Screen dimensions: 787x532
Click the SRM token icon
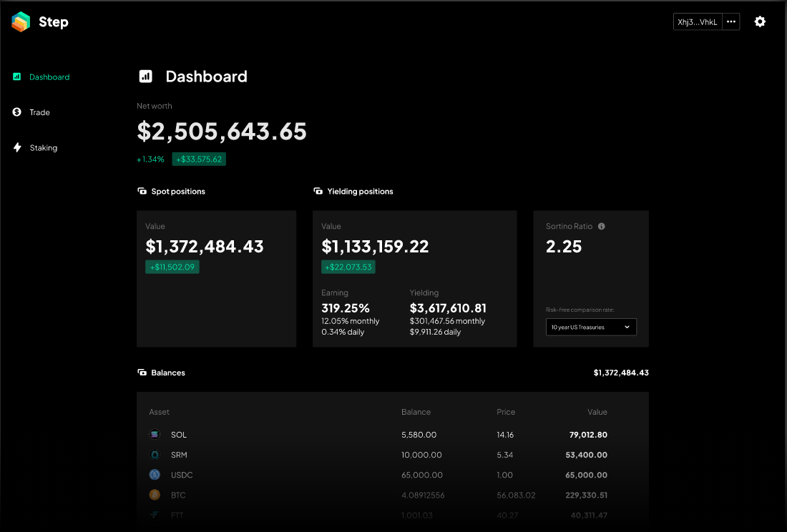coord(154,454)
